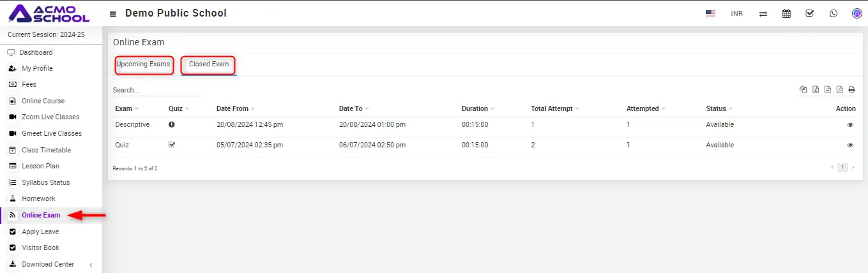
Task: Select the Closed Exam tab
Action: click(209, 64)
